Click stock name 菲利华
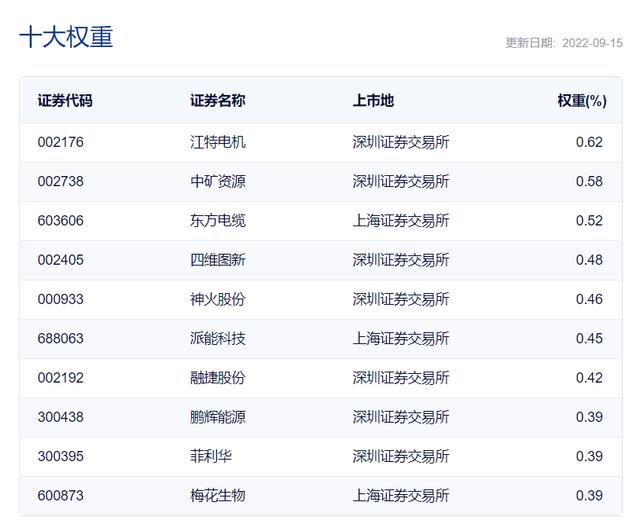The image size is (640, 524). tap(211, 456)
